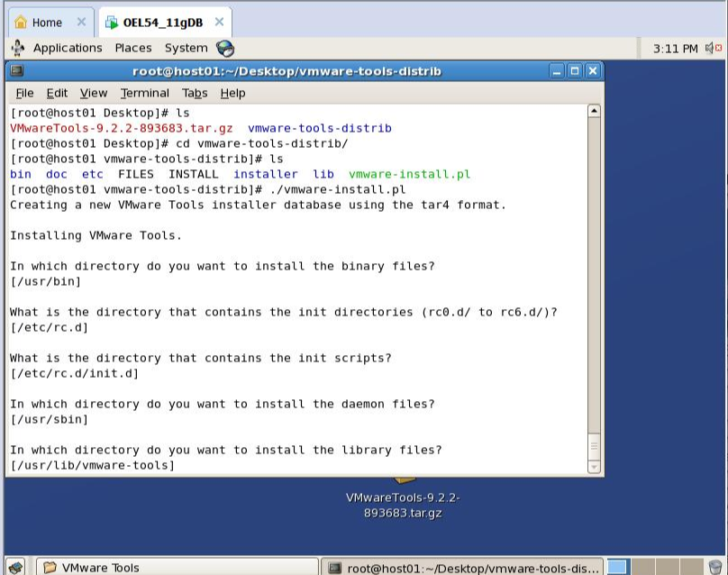
Task: Select the second workspace in switcher
Action: 644,567
